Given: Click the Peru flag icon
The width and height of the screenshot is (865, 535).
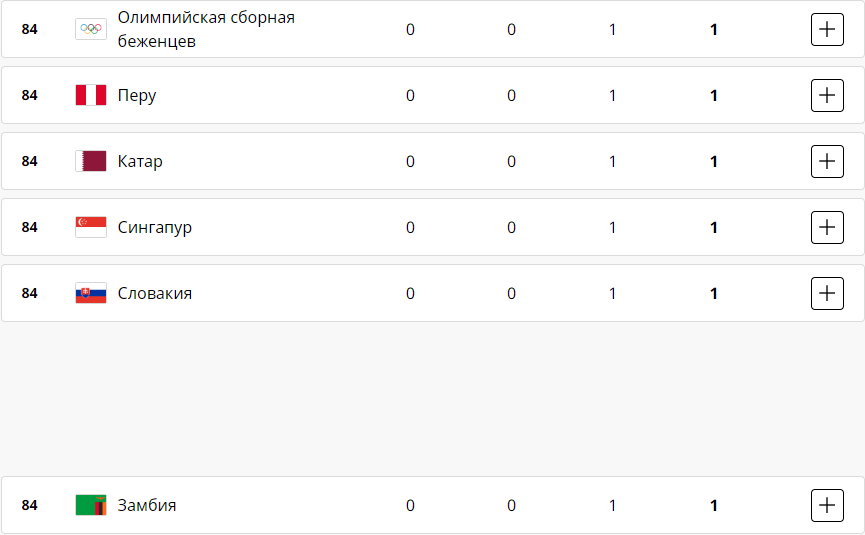Looking at the screenshot, I should pyautogui.click(x=91, y=96).
